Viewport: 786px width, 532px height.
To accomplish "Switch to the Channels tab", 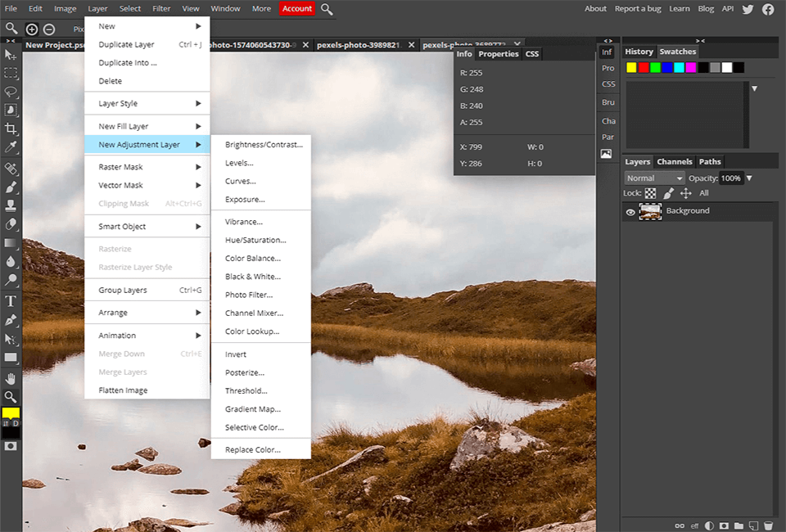I will (674, 161).
